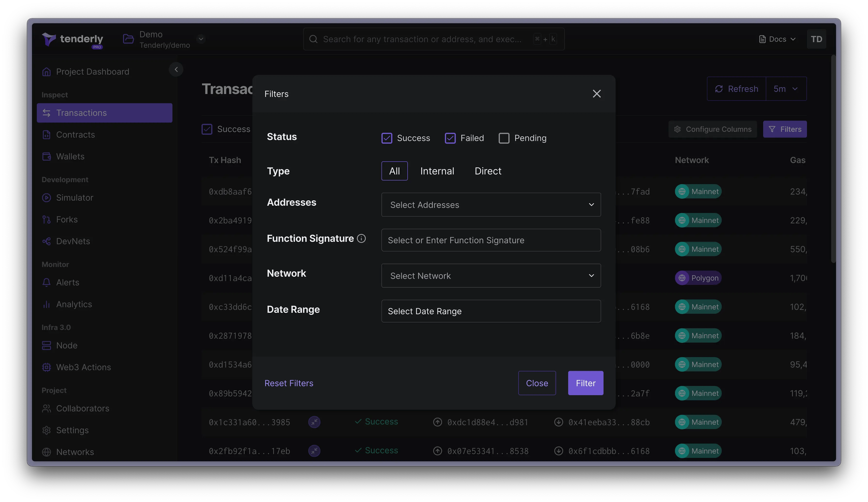The width and height of the screenshot is (868, 502).
Task: Select the Direct transaction type
Action: coord(488,171)
